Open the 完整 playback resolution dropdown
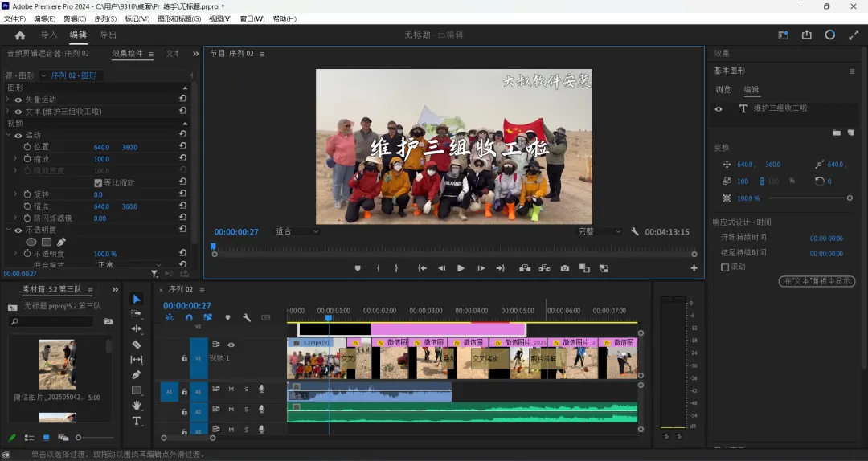Image resolution: width=868 pixels, height=461 pixels. 600,231
